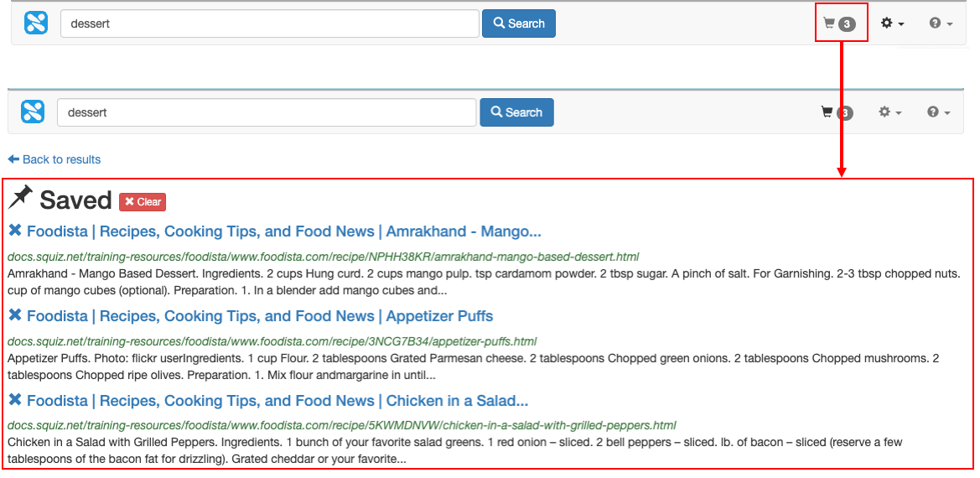
Task: Click the blue logo in the lower header
Action: coord(33,112)
